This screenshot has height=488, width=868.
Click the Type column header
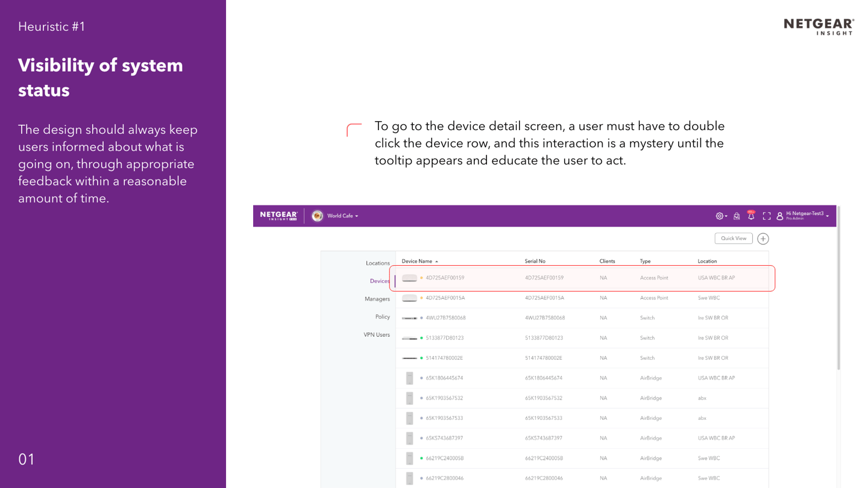[x=645, y=261]
